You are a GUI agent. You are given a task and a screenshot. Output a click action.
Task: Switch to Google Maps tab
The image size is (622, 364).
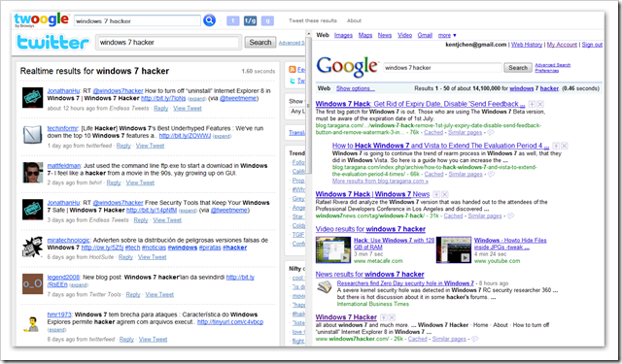point(365,35)
